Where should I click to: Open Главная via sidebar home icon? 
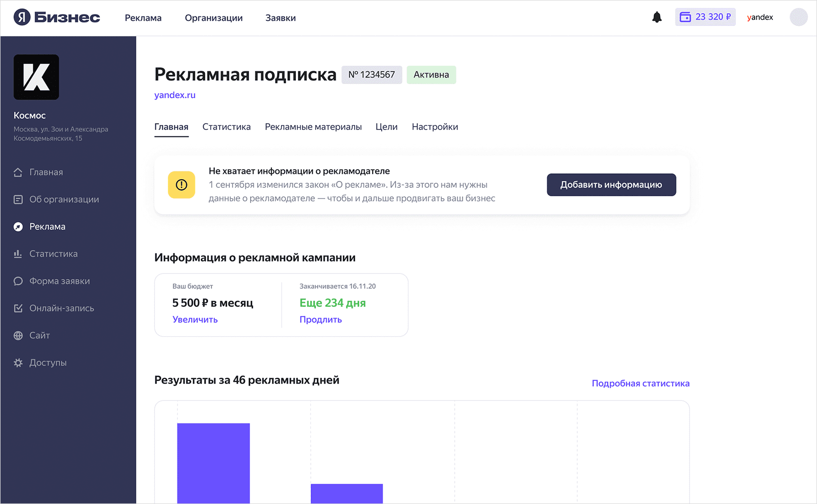pos(18,172)
